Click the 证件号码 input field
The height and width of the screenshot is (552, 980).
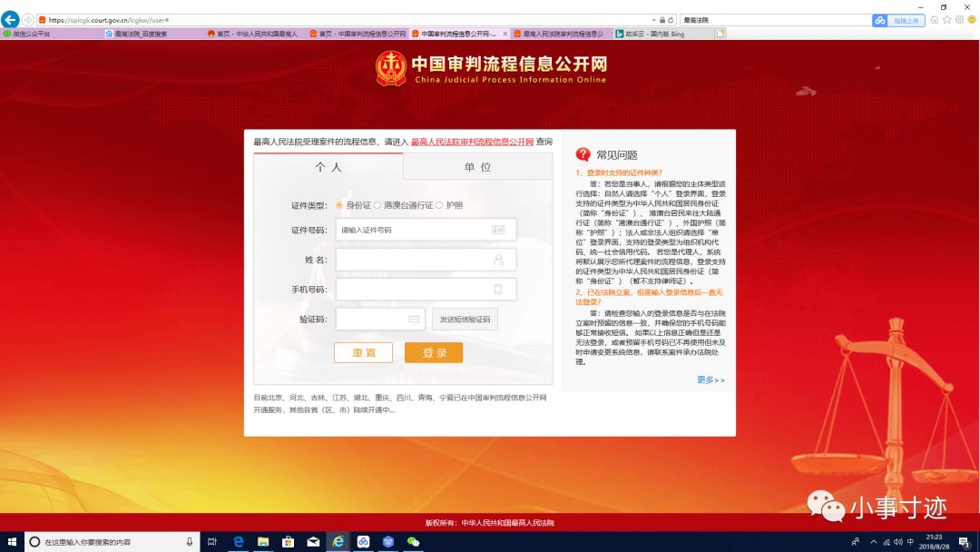(426, 230)
